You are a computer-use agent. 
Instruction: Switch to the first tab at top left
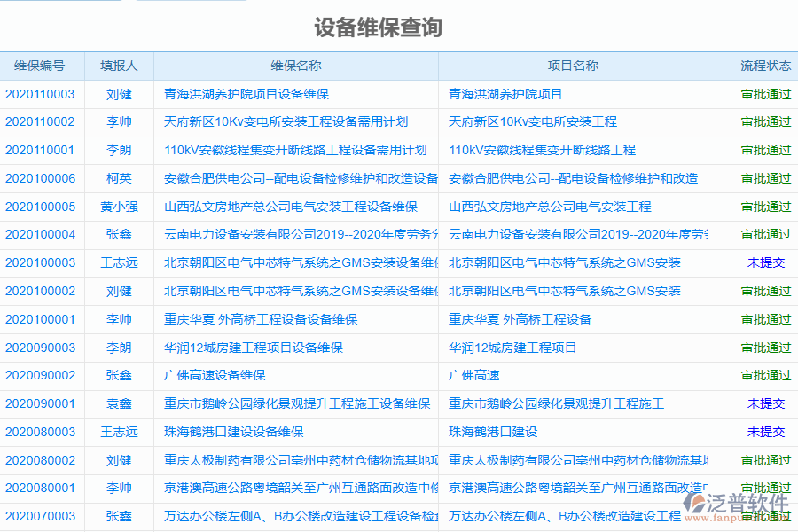(62, 3)
